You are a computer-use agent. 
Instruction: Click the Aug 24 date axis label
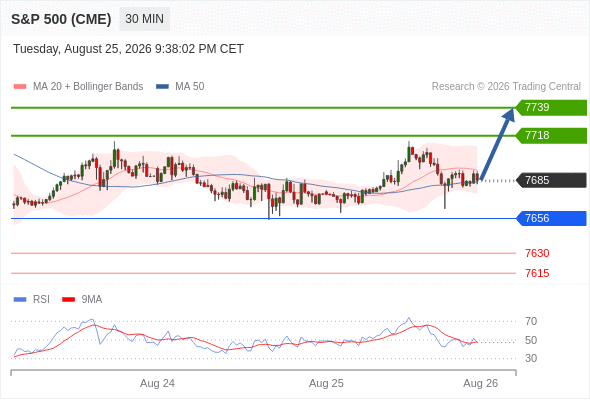click(157, 383)
